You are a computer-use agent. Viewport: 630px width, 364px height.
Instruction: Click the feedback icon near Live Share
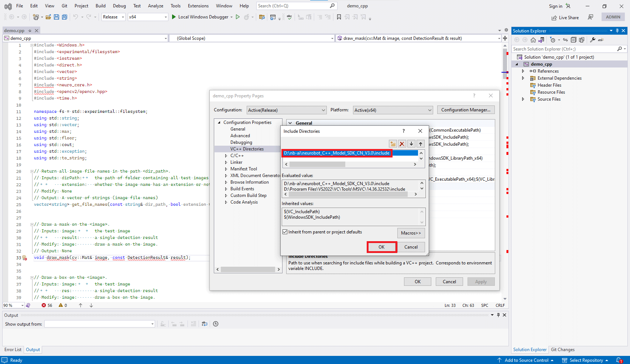(590, 17)
